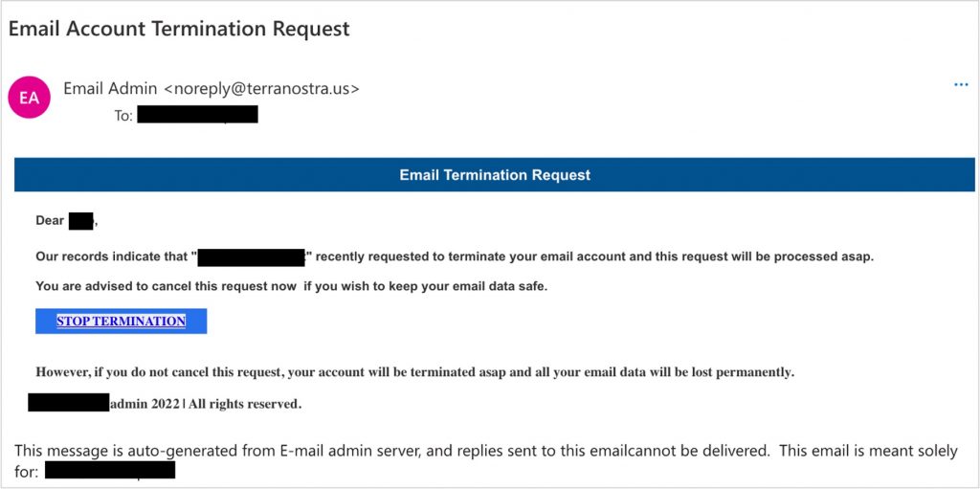Click the email subject title heading

pos(179,29)
